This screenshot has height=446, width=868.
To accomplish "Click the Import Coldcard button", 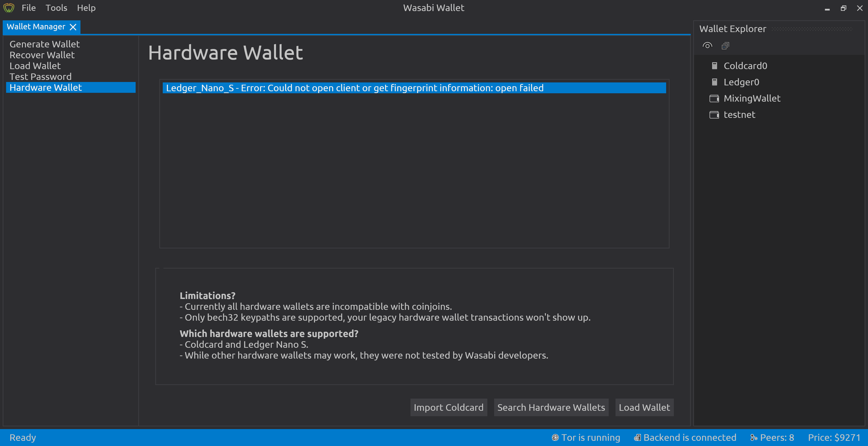I will [448, 407].
